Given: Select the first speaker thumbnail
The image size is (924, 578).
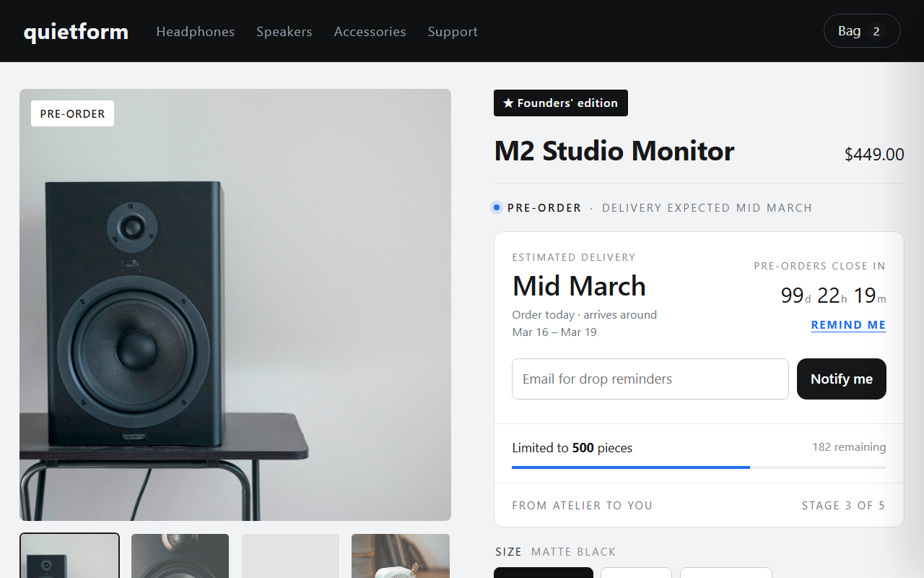Looking at the screenshot, I should click(69, 556).
